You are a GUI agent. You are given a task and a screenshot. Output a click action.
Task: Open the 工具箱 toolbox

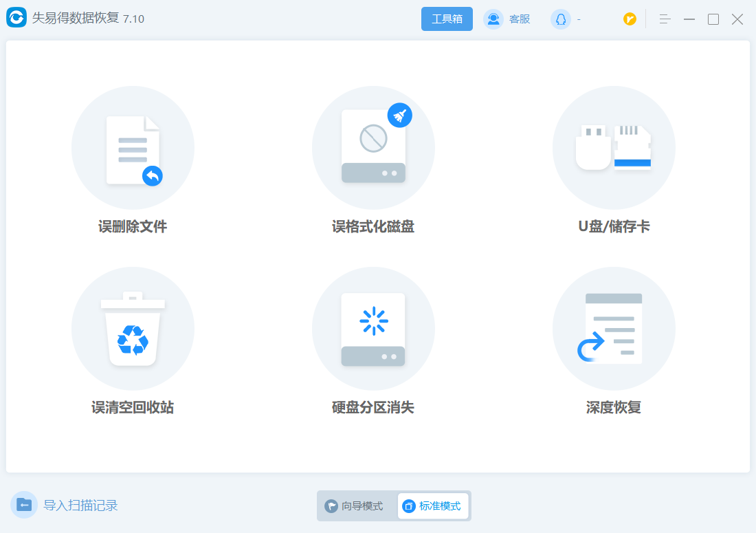coord(447,19)
